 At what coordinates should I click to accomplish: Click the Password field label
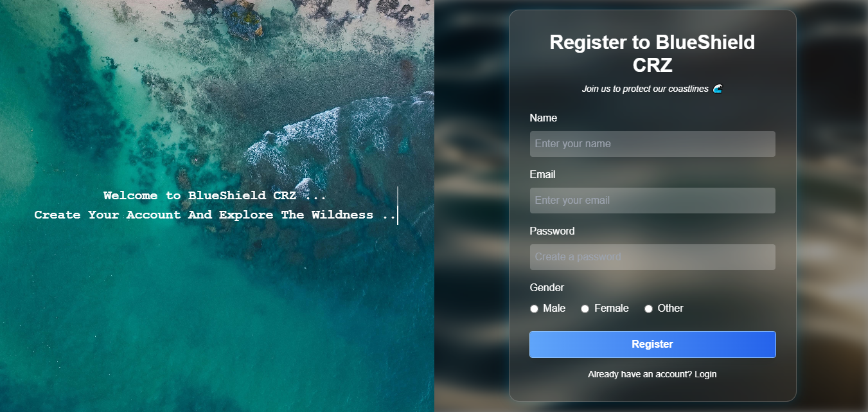[552, 231]
